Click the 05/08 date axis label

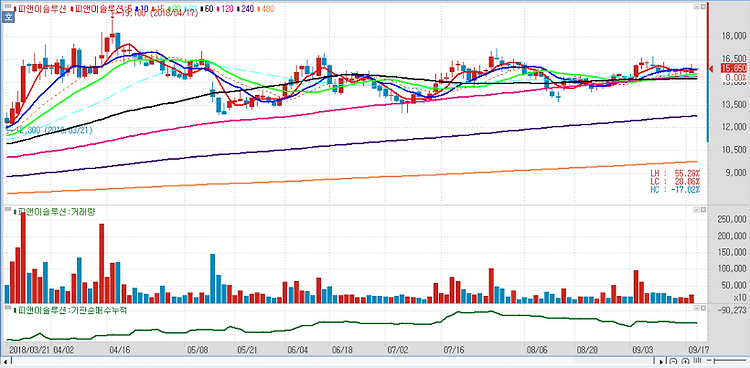point(198,349)
